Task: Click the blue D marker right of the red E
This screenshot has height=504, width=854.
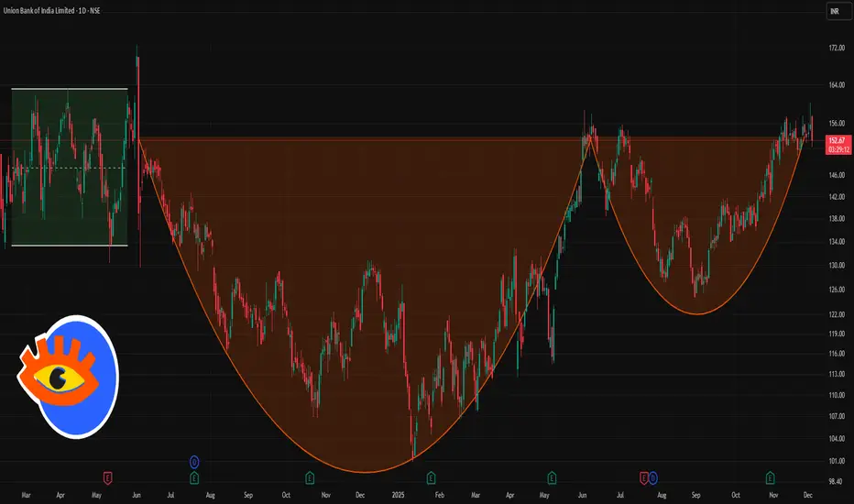Action: coord(652,478)
